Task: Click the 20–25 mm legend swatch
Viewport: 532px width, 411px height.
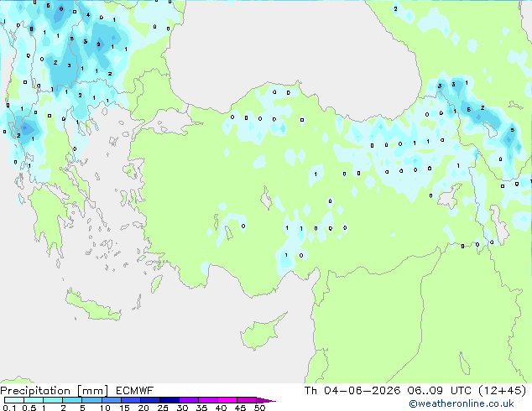Action: [150, 400]
